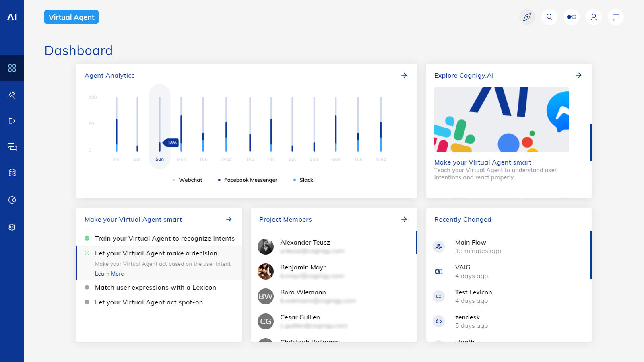This screenshot has height=362, width=644.
Task: Open the stacked layers sidebar icon
Action: coord(12,173)
